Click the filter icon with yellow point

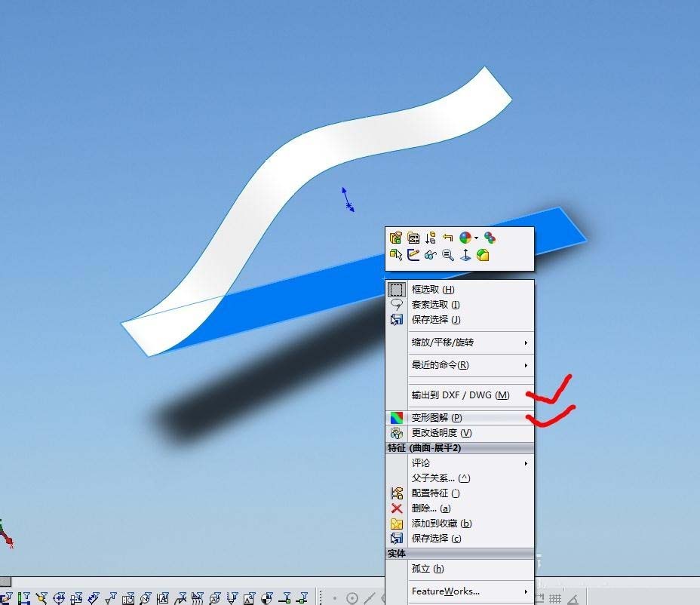tap(41, 598)
